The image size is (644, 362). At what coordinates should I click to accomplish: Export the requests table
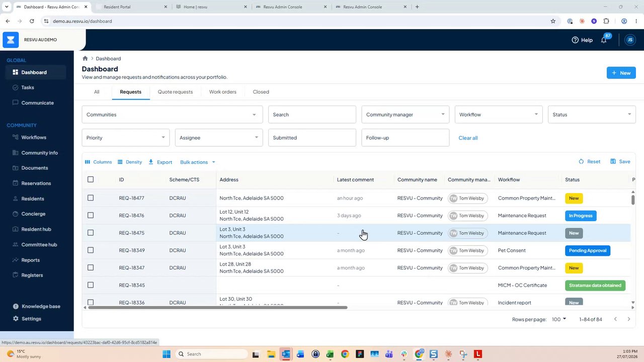[160, 162]
